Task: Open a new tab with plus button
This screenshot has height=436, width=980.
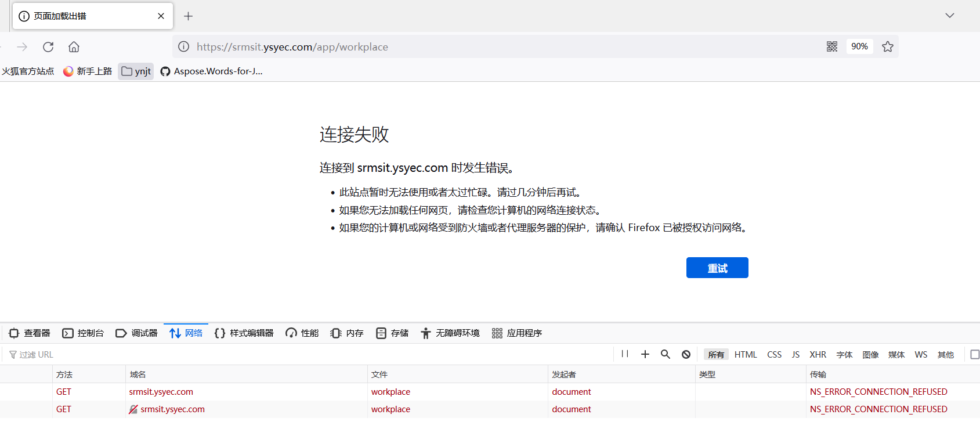Action: [x=188, y=16]
